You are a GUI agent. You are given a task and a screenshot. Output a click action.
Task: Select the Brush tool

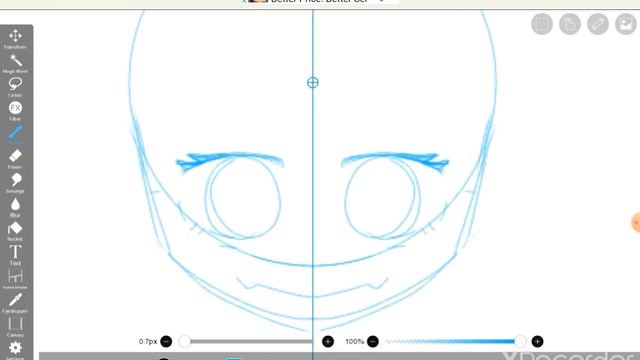[16, 135]
